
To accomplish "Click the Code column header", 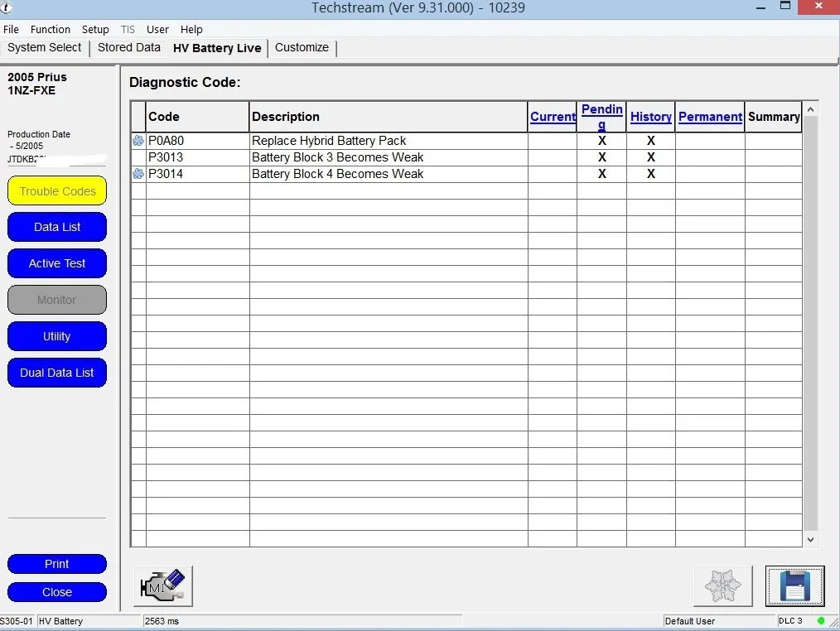I will click(x=198, y=117).
